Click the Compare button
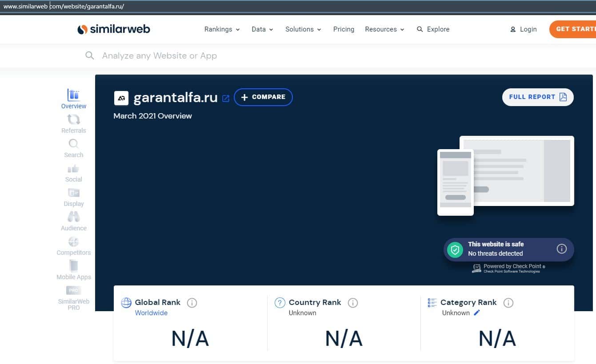596x364 pixels. point(263,97)
